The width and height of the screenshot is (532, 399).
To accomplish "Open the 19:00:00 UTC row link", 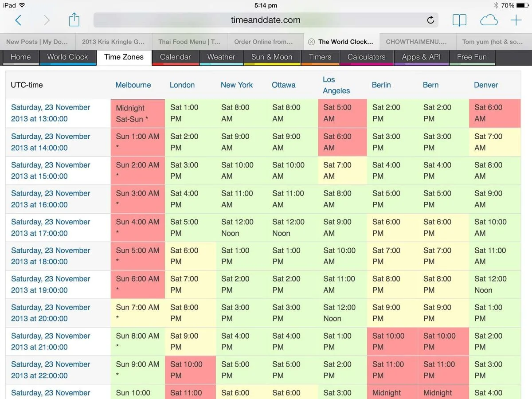I will [x=51, y=285].
